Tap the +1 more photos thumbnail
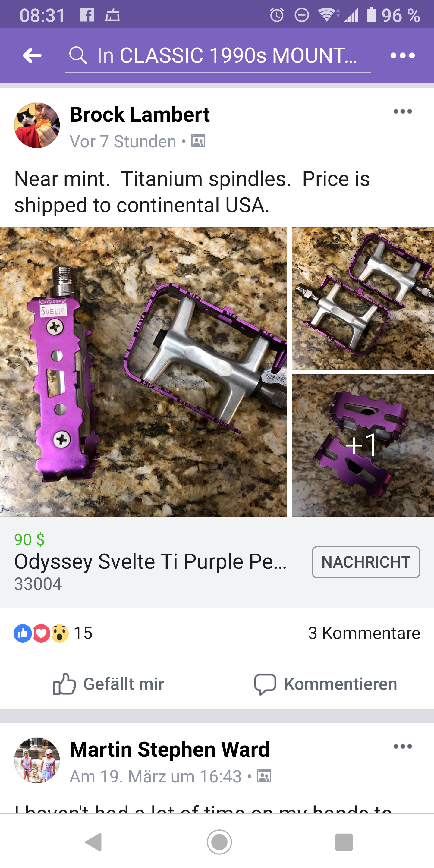The height and width of the screenshot is (868, 434). 363,445
